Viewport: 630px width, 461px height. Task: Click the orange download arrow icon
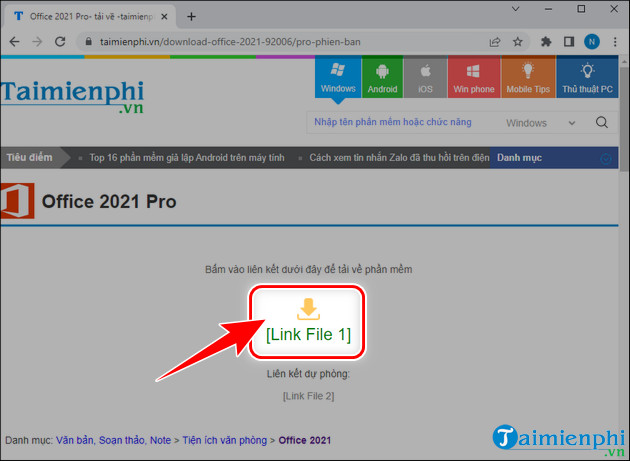[308, 309]
